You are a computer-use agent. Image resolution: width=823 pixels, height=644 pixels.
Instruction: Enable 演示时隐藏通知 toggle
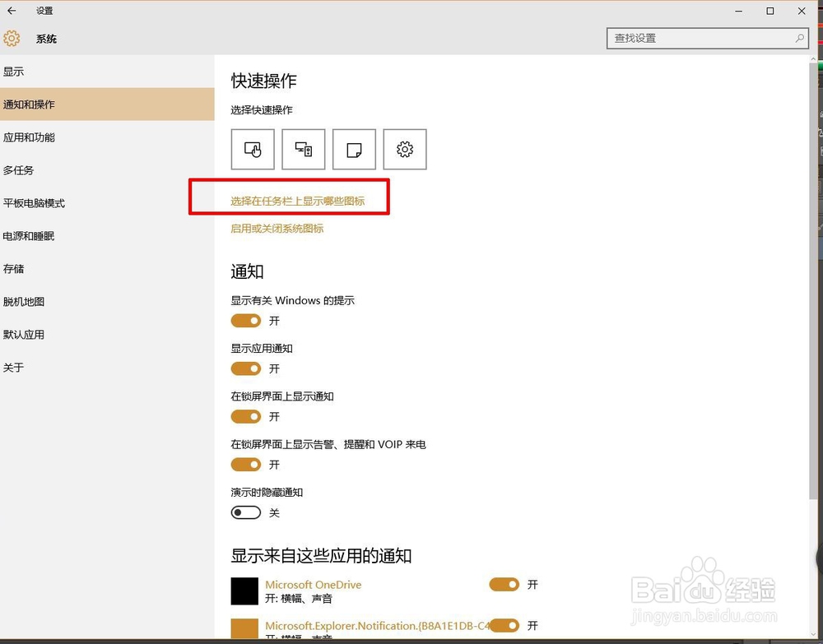coord(245,512)
